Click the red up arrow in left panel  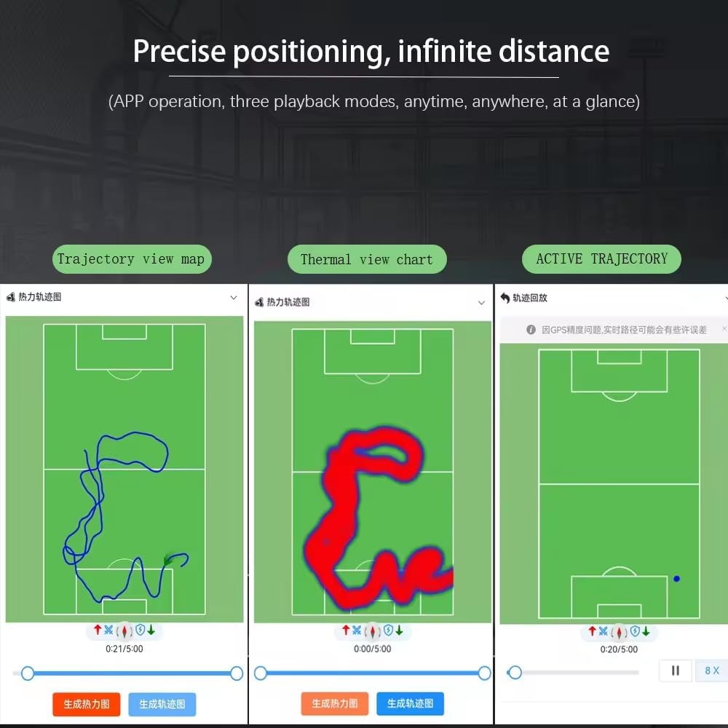98,630
